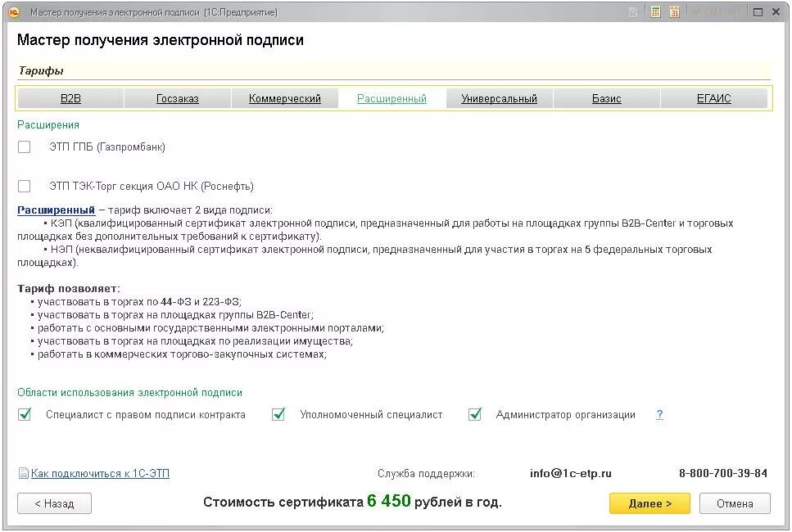792x532 pixels.
Task: Click the line about 44-ФЗ и 223-ФЗ
Action: pyautogui.click(x=139, y=302)
